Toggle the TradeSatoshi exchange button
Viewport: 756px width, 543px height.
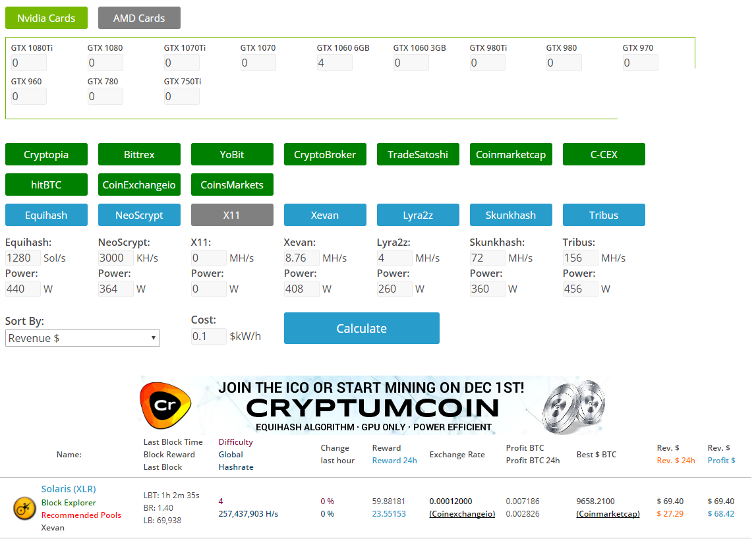click(x=418, y=154)
